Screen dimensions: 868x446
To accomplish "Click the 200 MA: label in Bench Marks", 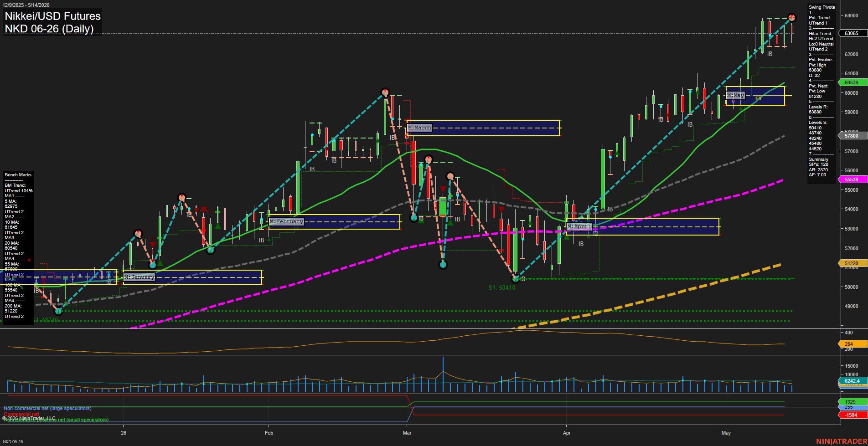I will (x=13, y=306).
